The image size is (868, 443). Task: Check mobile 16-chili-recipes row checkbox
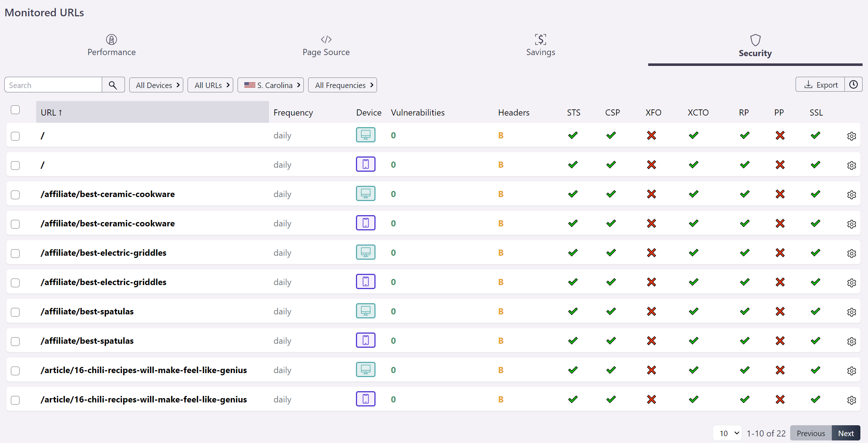[x=15, y=400]
